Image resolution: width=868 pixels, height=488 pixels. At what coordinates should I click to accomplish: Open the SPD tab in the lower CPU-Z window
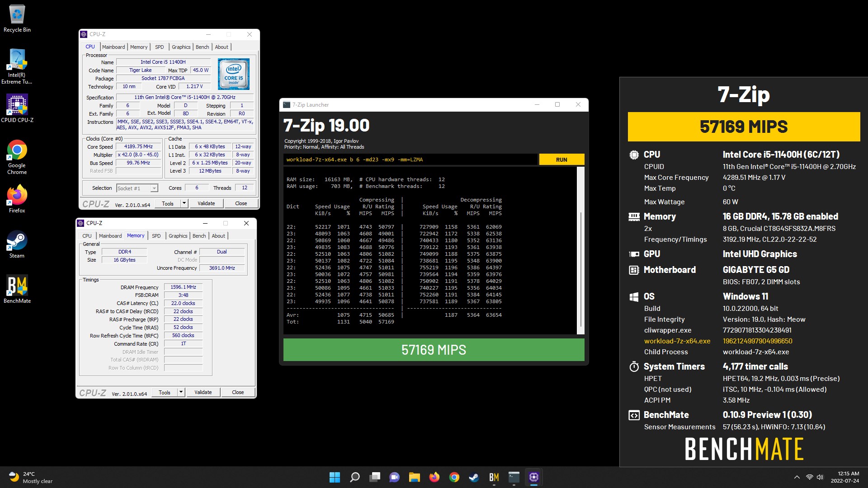pos(156,236)
